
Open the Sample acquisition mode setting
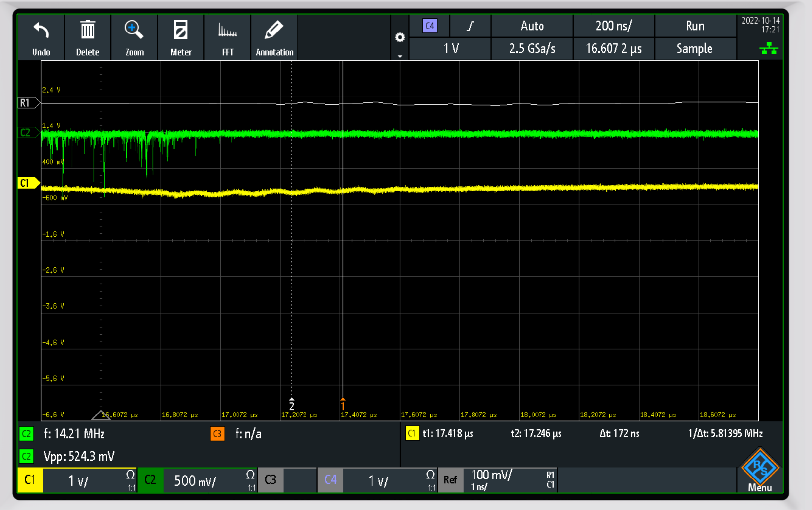(694, 48)
